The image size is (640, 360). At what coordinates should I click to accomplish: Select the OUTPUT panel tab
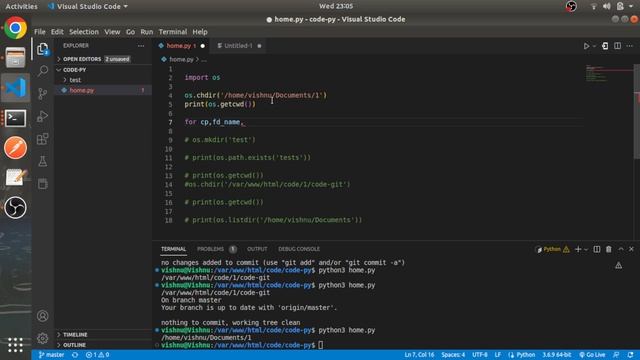coord(257,249)
